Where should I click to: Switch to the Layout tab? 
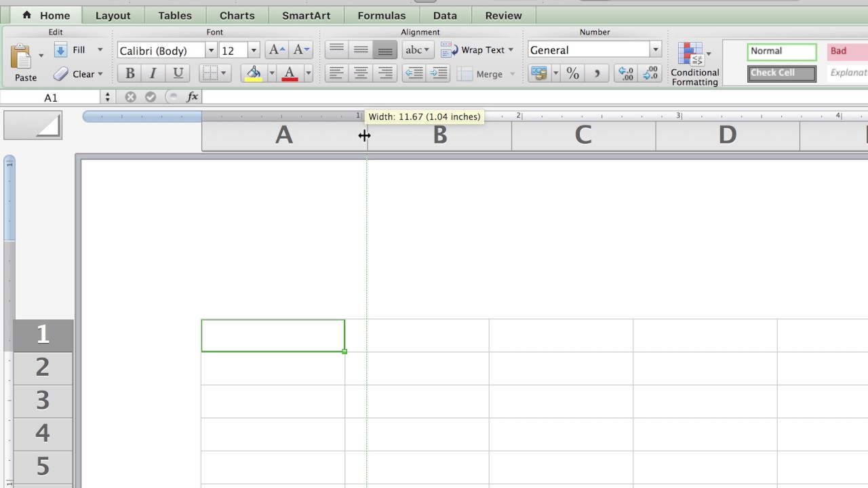coord(113,15)
